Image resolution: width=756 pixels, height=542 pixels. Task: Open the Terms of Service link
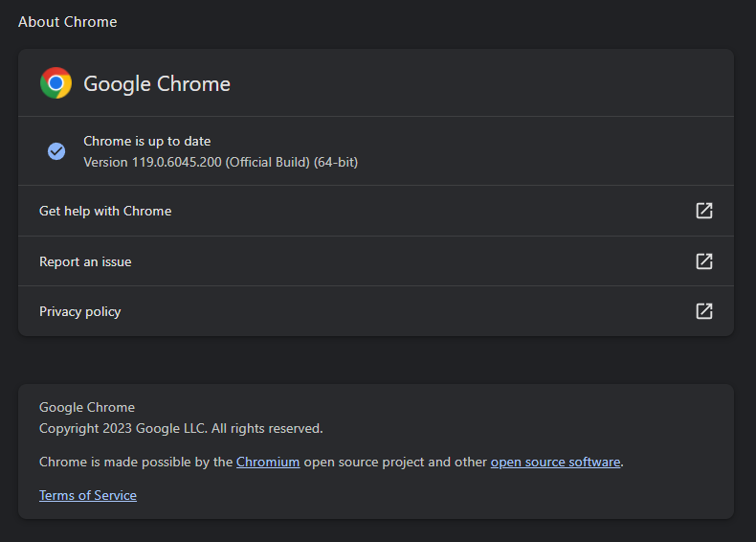(x=88, y=495)
